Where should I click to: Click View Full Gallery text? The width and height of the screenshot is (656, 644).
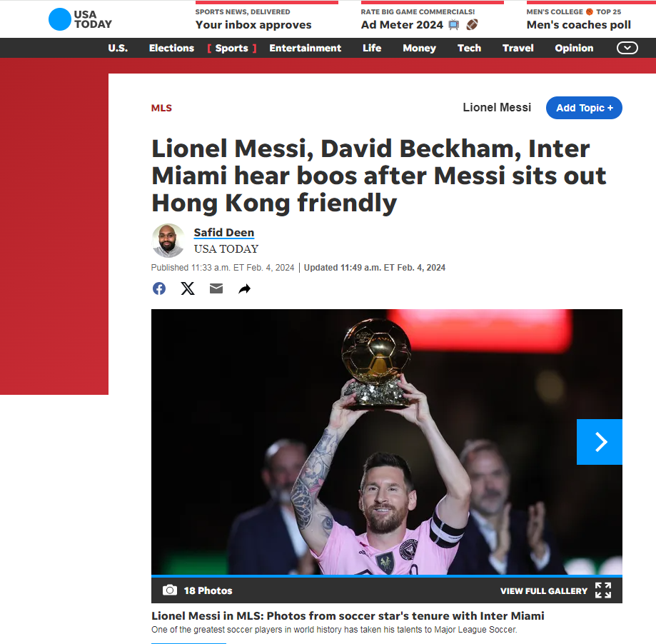pyautogui.click(x=544, y=590)
